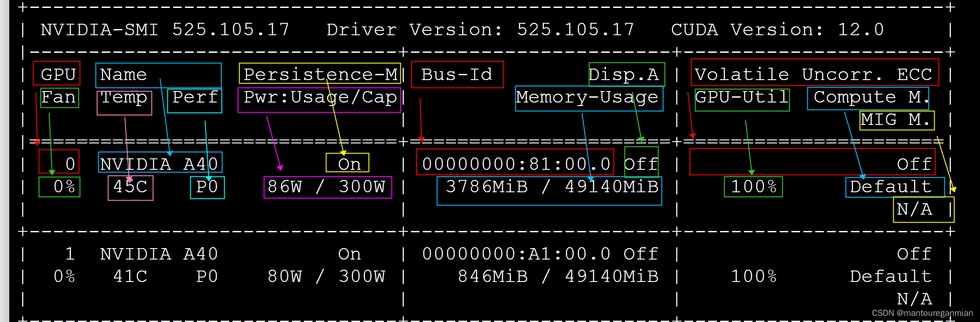Select 'NVIDIA A40' name for GPU 0

click(x=159, y=165)
